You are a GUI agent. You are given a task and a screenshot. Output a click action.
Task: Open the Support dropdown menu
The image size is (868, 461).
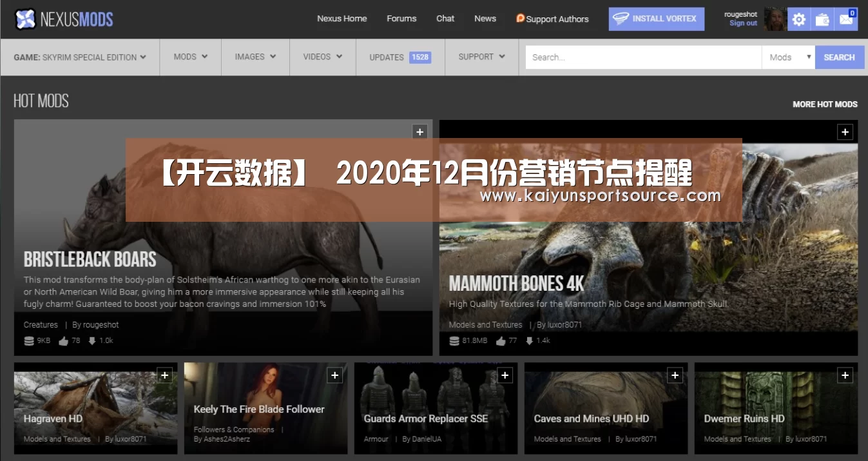pyautogui.click(x=481, y=57)
